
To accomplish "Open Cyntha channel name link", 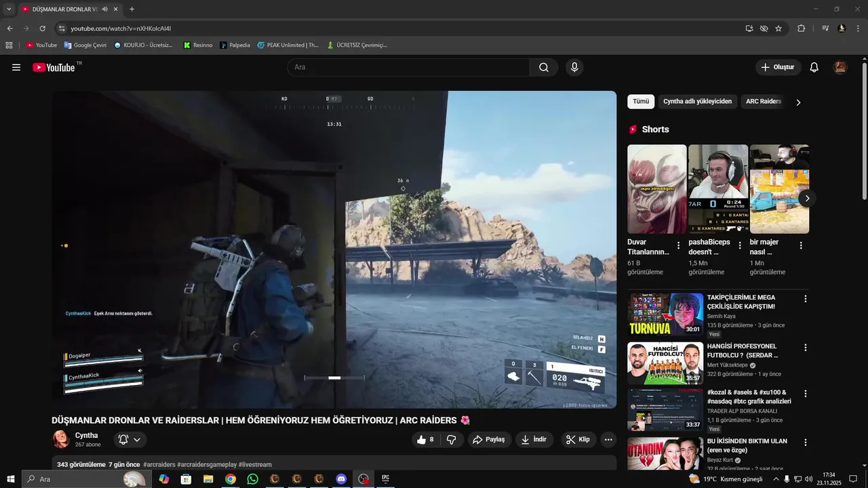I will click(x=87, y=435).
